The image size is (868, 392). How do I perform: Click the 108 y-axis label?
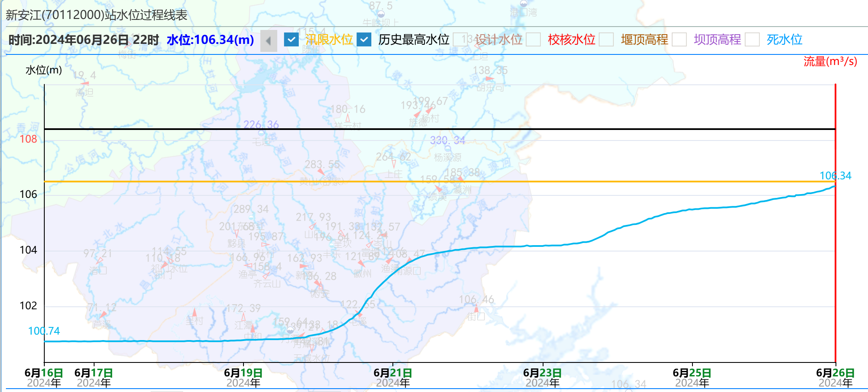(x=28, y=139)
